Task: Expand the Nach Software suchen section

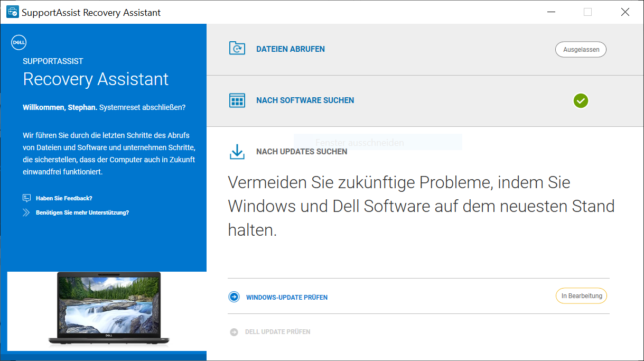Action: (x=305, y=100)
